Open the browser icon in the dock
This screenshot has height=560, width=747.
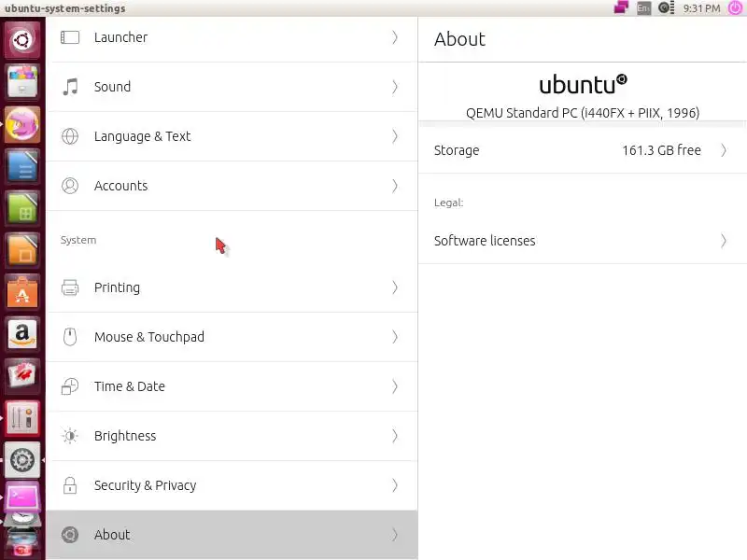click(22, 124)
